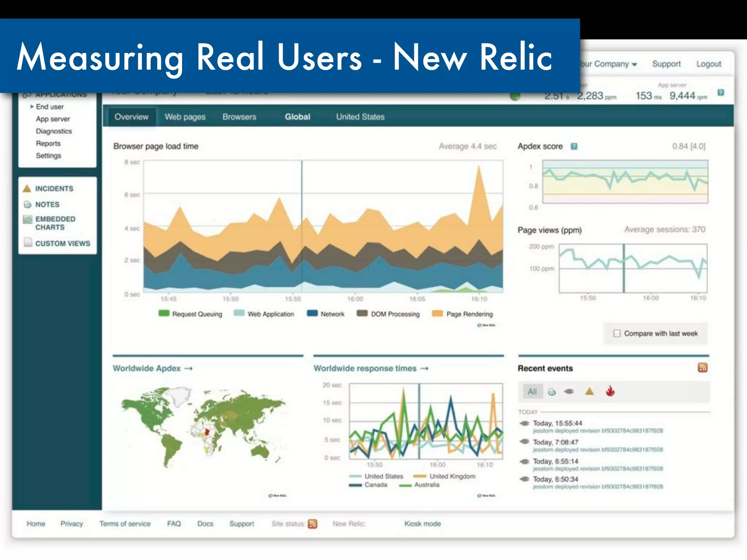Click the Worldwide Apdex heading link

[x=147, y=368]
